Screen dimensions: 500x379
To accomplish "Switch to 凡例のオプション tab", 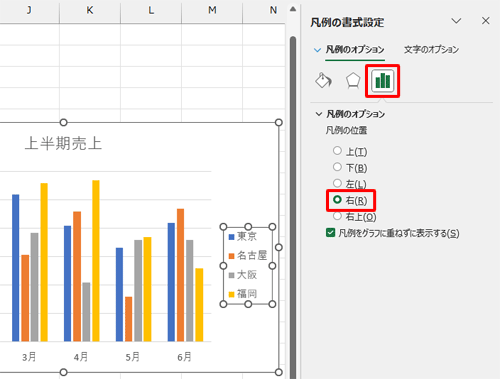I will coord(355,49).
